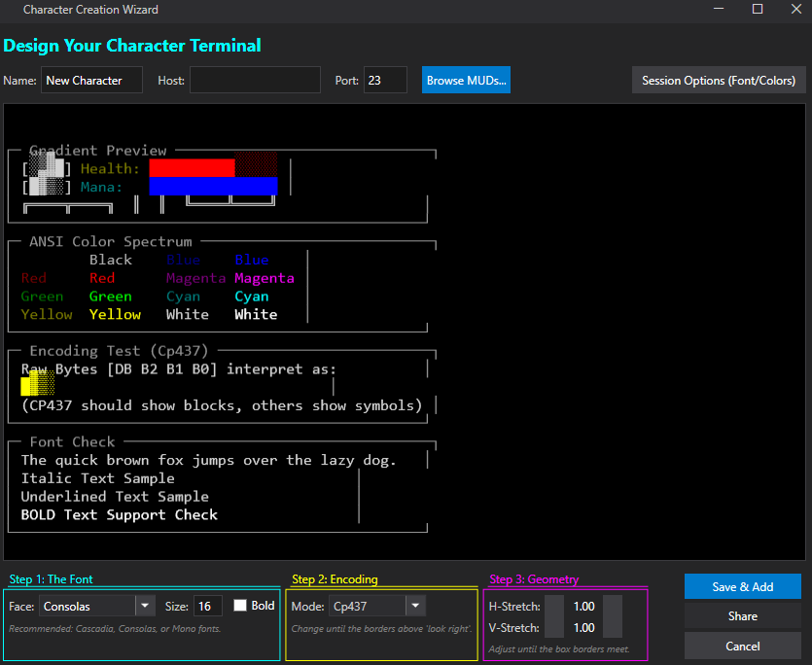Enable the Bold checkbox
The height and width of the screenshot is (665, 812).
(x=240, y=605)
